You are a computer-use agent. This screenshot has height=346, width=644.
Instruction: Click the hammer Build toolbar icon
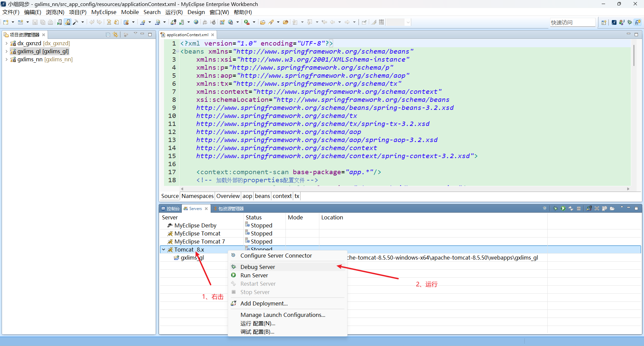pos(75,22)
